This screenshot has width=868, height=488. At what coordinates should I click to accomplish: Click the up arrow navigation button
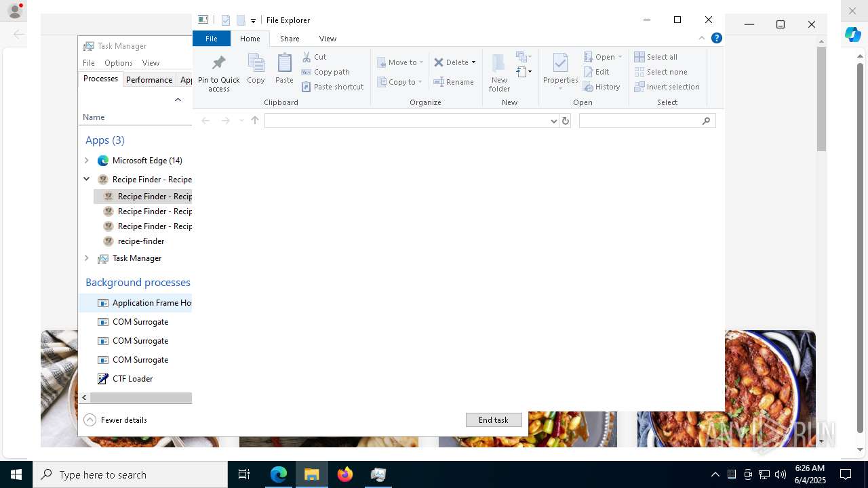click(255, 121)
